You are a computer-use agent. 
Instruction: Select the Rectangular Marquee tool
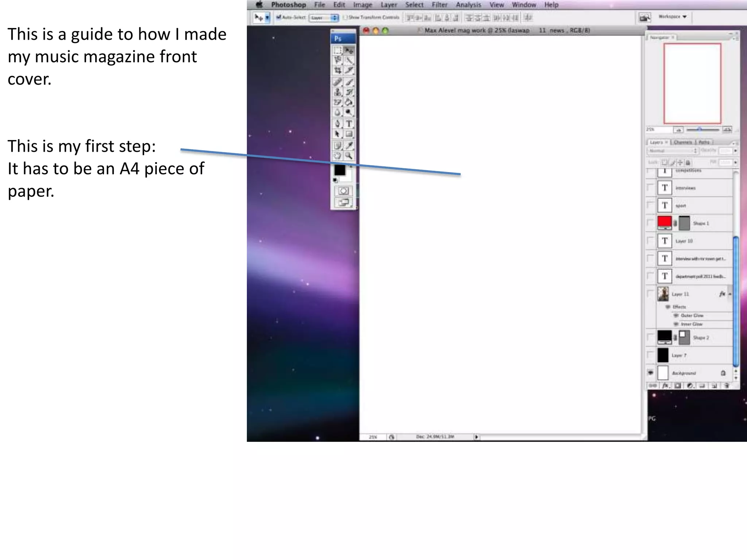338,50
